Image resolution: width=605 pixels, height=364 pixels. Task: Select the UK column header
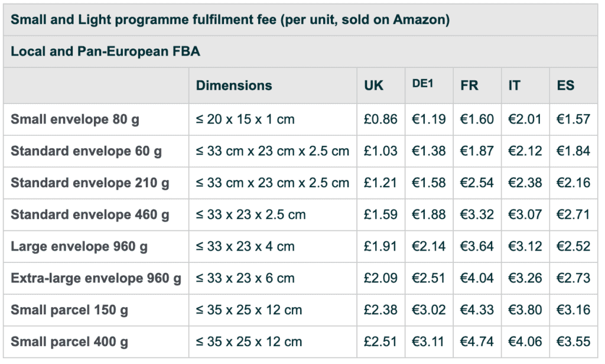(x=373, y=85)
